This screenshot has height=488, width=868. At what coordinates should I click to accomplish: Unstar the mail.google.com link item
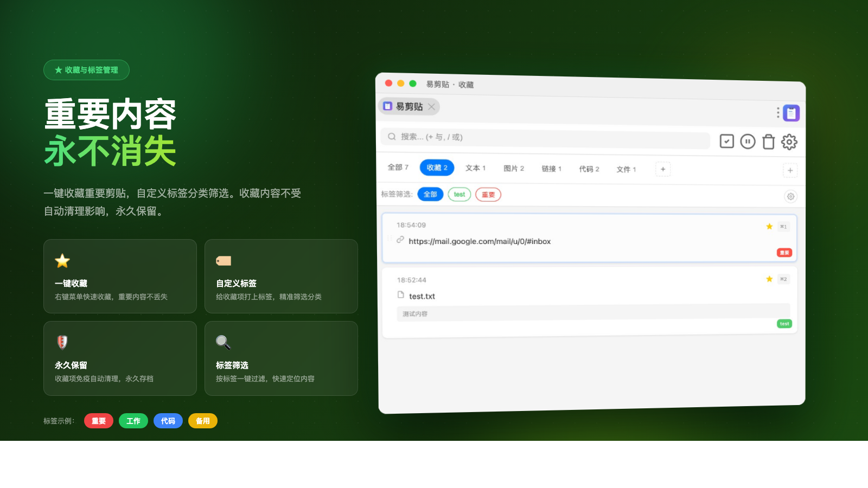[x=769, y=227]
